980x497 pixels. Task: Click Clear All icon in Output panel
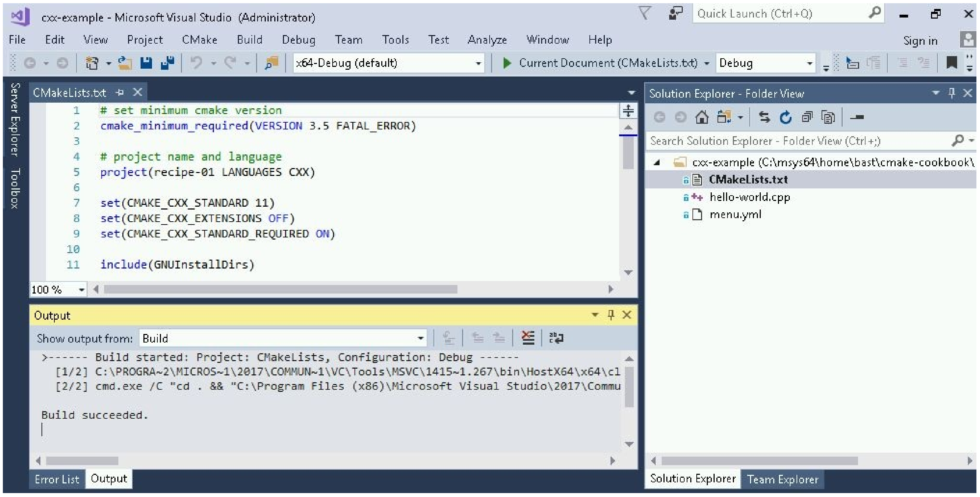coord(528,338)
